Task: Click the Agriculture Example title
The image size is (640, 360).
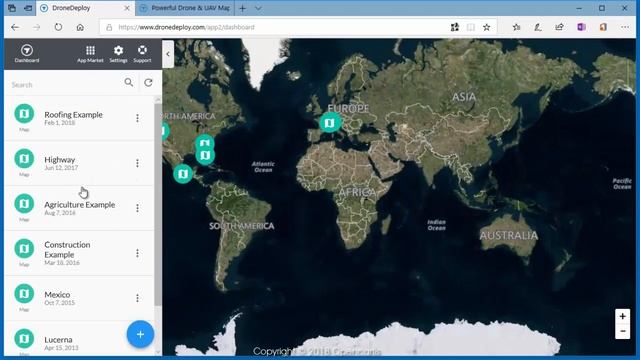Action: pyautogui.click(x=80, y=204)
